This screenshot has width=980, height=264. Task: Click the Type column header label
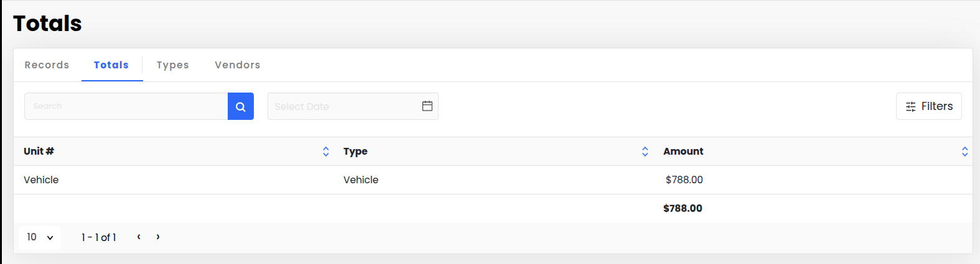point(355,152)
